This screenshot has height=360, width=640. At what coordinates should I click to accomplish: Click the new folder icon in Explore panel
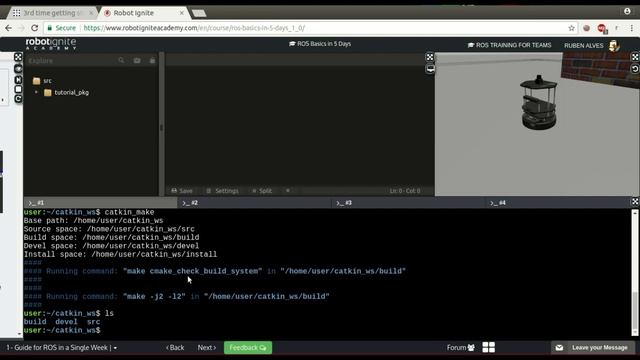tap(137, 60)
